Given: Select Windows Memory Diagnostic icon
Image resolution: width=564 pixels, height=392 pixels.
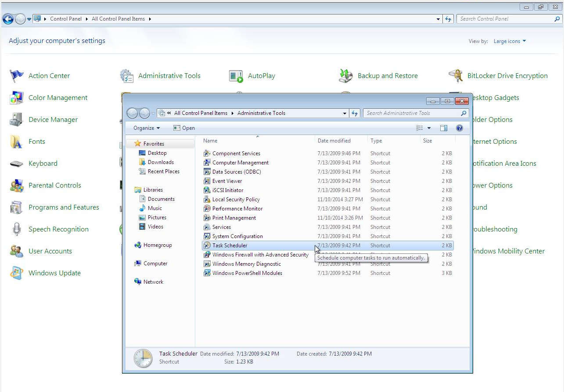Looking at the screenshot, I should coord(207,264).
